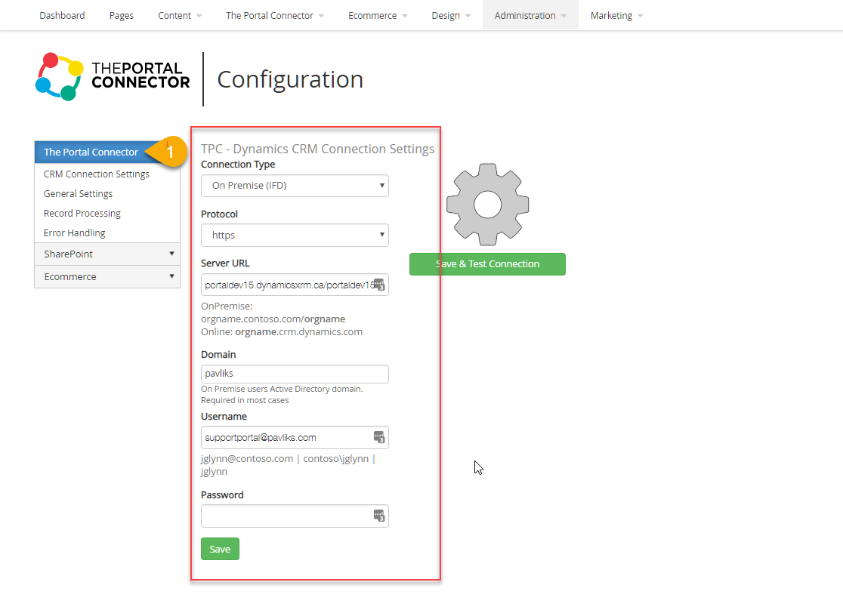Screen dimensions: 843x616
Task: Click the large gear settings icon
Action: 488,205
